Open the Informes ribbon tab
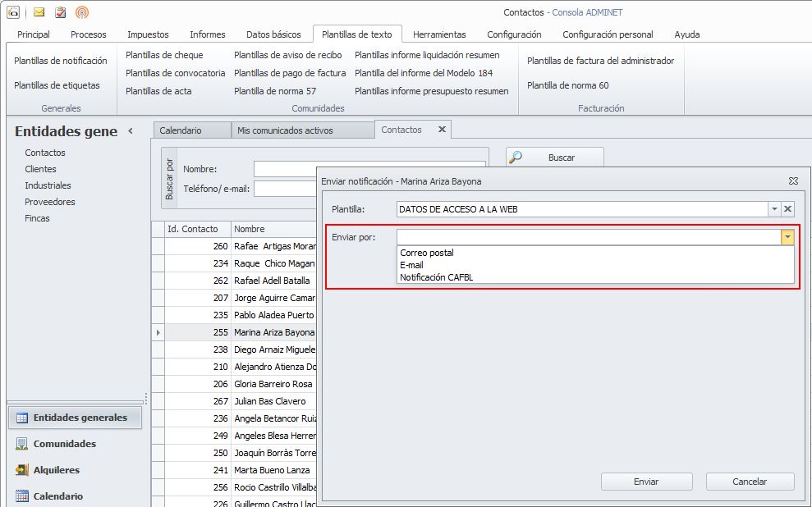The width and height of the screenshot is (812, 507). click(x=208, y=34)
